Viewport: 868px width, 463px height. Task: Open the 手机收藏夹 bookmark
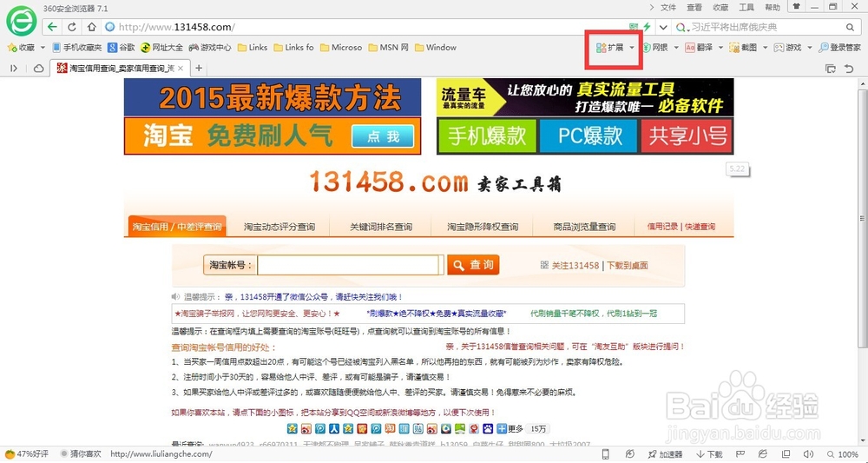click(77, 48)
